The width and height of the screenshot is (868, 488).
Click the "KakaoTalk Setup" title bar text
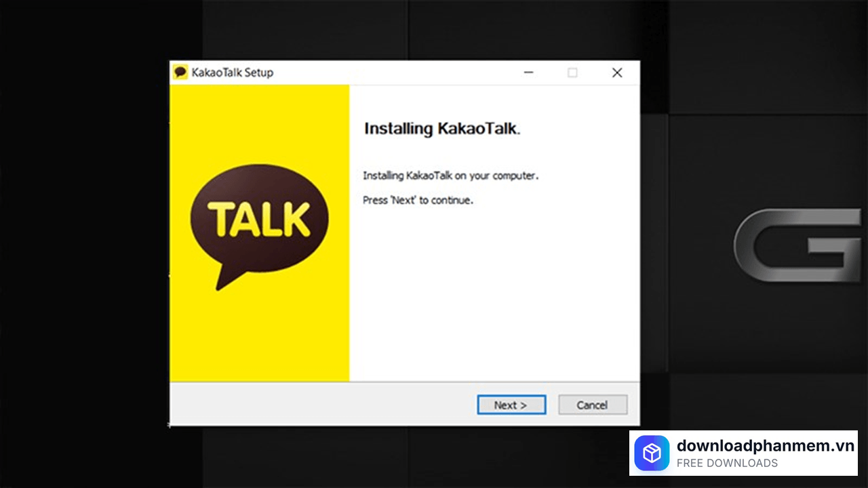click(233, 73)
